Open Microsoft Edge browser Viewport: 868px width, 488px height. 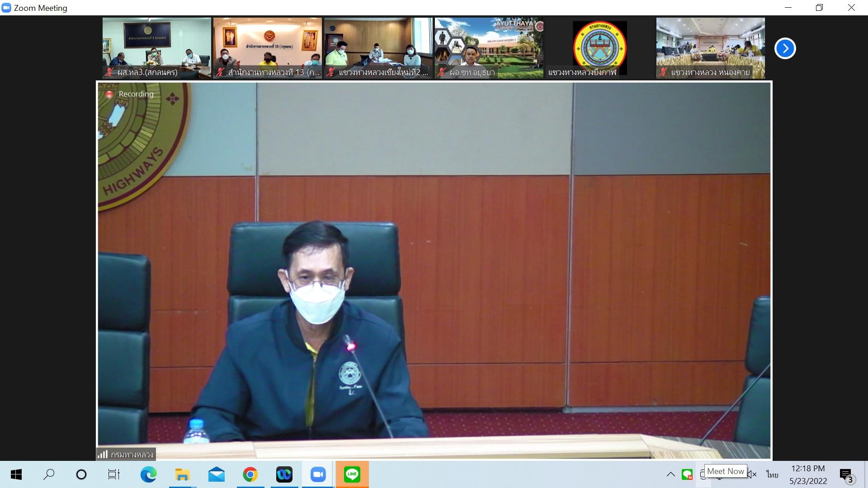(x=148, y=474)
